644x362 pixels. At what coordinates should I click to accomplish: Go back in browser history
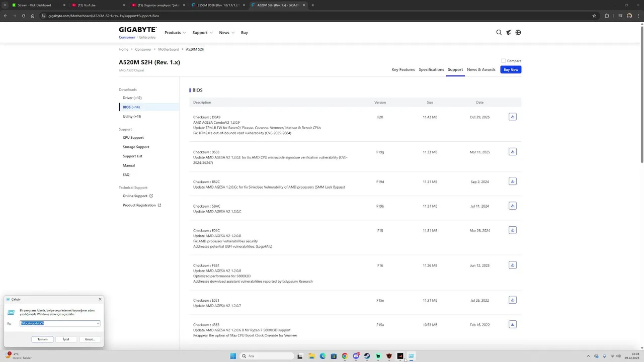tap(6, 16)
